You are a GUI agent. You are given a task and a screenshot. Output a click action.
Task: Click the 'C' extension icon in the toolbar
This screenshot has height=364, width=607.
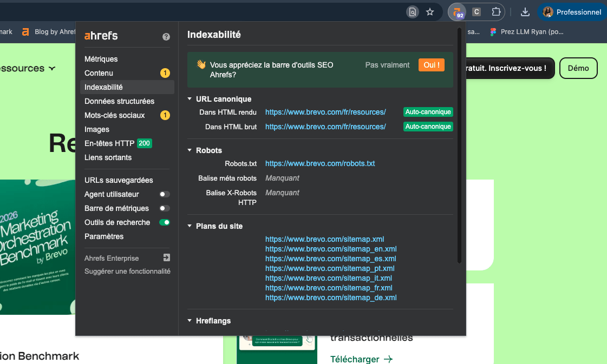click(x=476, y=11)
